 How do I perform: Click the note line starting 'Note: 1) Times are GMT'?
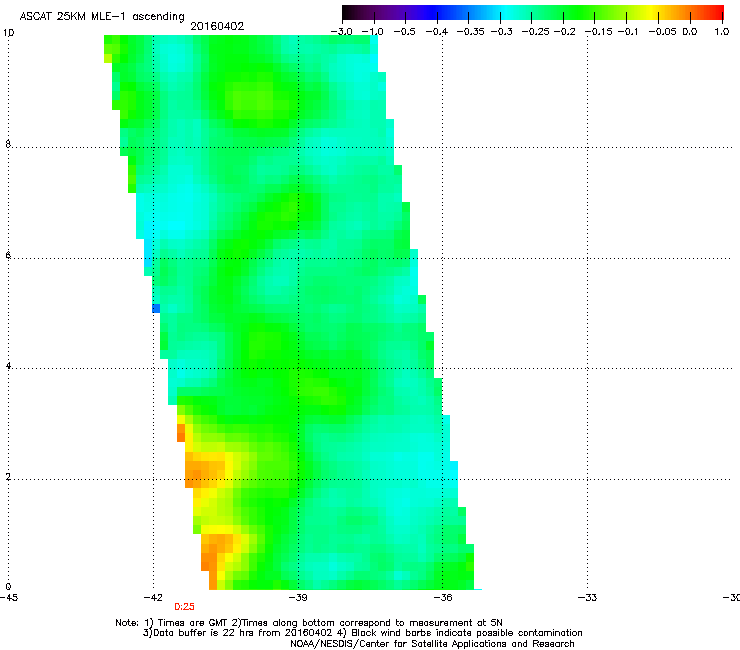[x=309, y=623]
